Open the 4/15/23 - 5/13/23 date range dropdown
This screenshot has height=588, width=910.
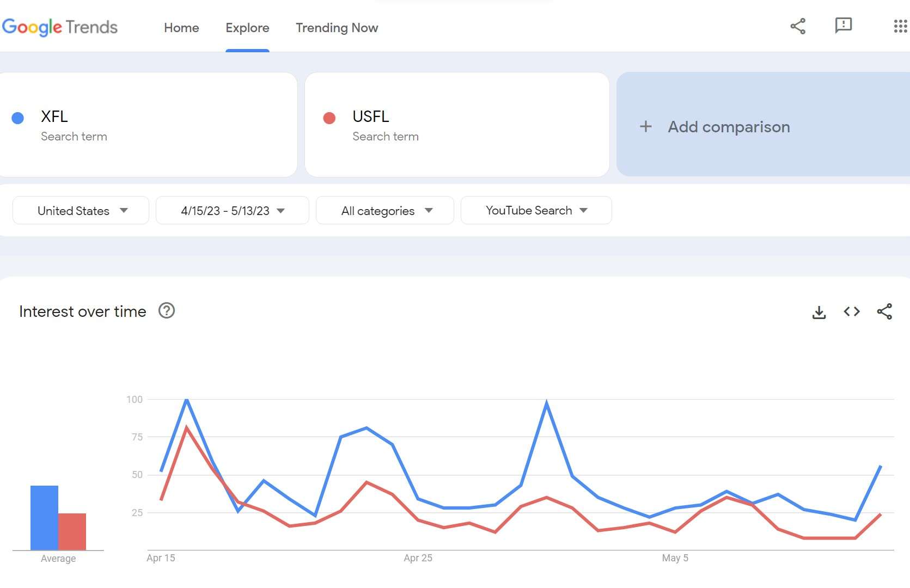pos(233,211)
